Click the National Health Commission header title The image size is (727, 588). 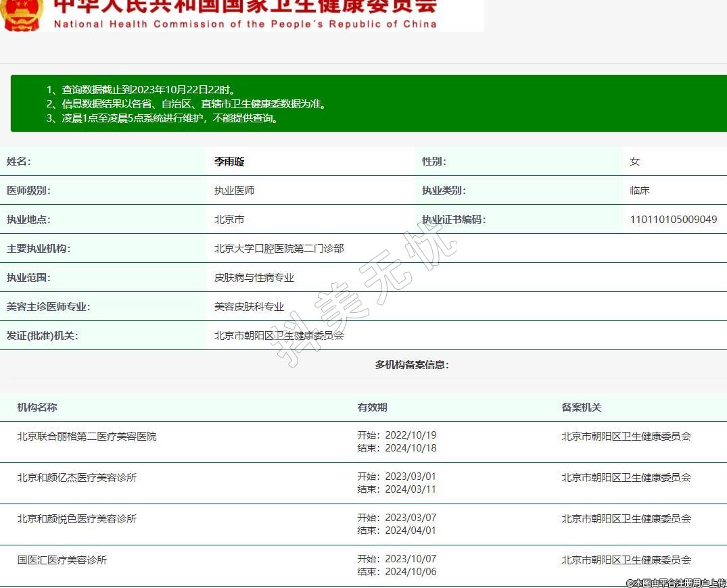(245, 15)
